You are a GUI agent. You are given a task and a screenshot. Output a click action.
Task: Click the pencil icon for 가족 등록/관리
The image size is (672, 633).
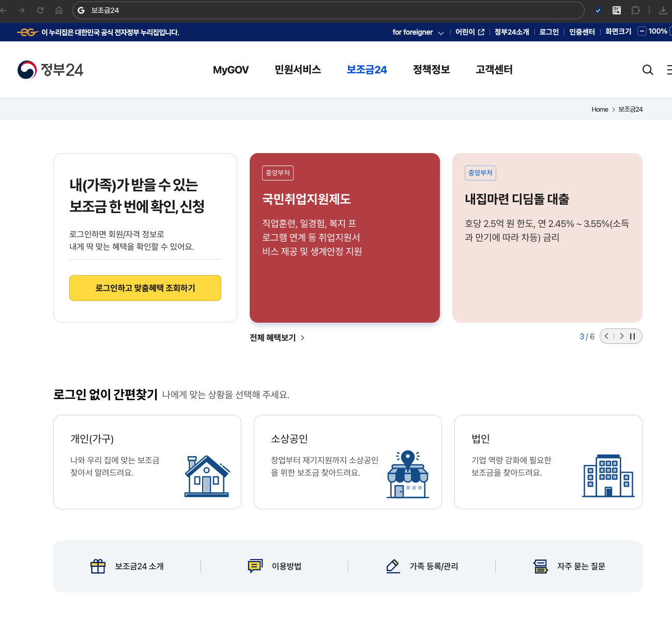click(393, 566)
